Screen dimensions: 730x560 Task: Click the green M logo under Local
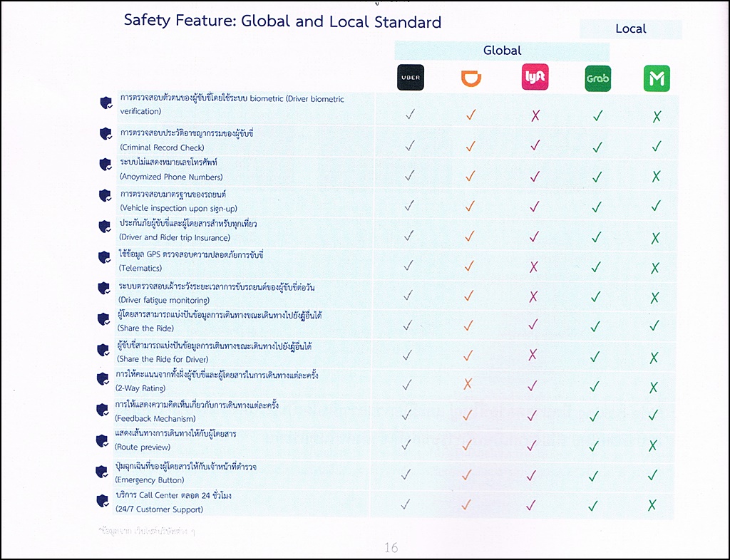(657, 78)
